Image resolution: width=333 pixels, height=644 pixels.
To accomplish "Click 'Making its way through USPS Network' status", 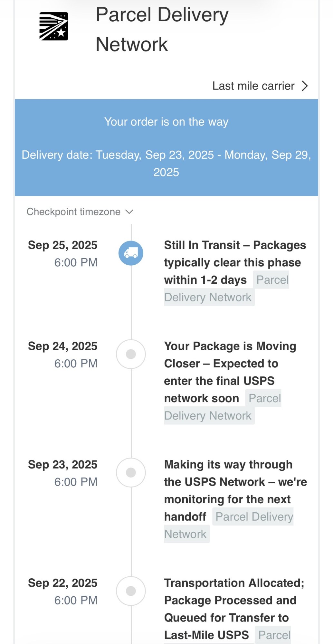I will [x=235, y=482].
